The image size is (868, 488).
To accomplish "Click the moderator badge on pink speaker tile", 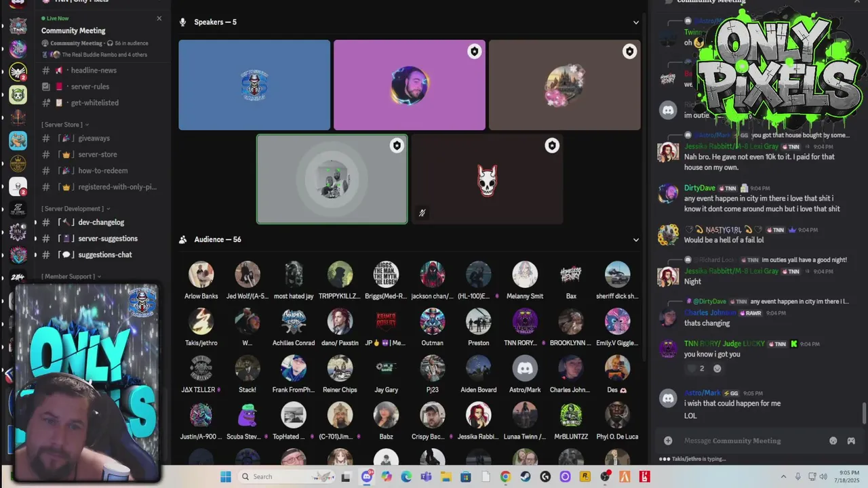I will coord(474,52).
